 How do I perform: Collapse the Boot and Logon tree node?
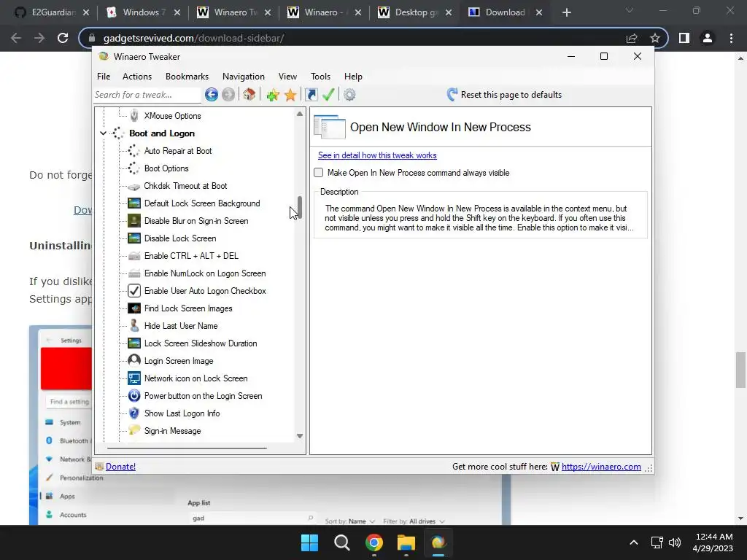[104, 133]
